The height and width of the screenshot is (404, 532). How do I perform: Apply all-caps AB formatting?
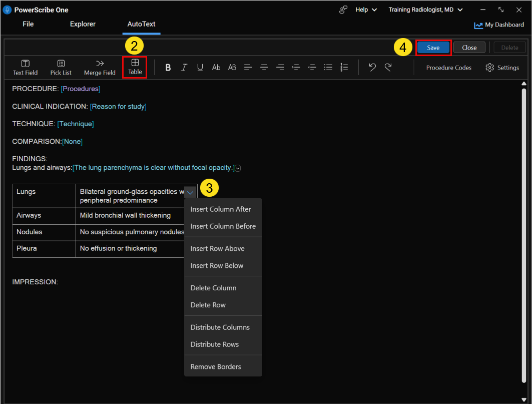232,68
